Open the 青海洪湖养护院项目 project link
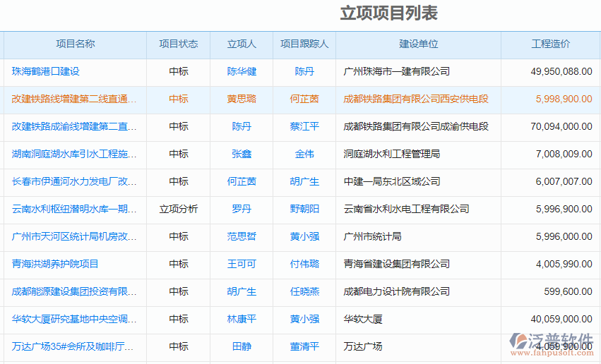The image size is (601, 364). coord(55,264)
